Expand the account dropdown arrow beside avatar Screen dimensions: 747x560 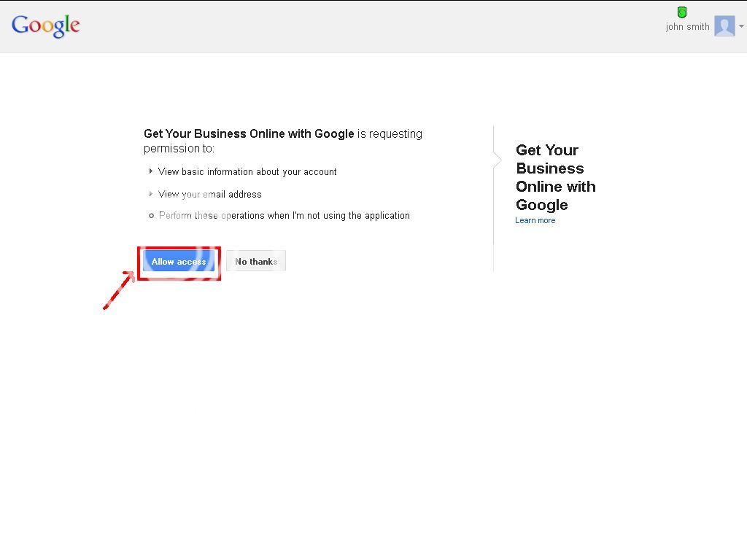[x=741, y=26]
